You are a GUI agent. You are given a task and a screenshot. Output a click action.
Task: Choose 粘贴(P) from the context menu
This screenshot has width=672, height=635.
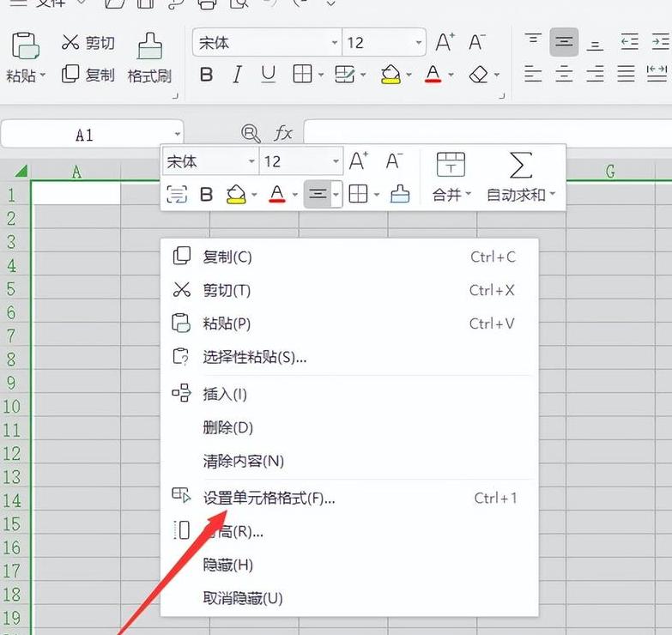pos(349,323)
